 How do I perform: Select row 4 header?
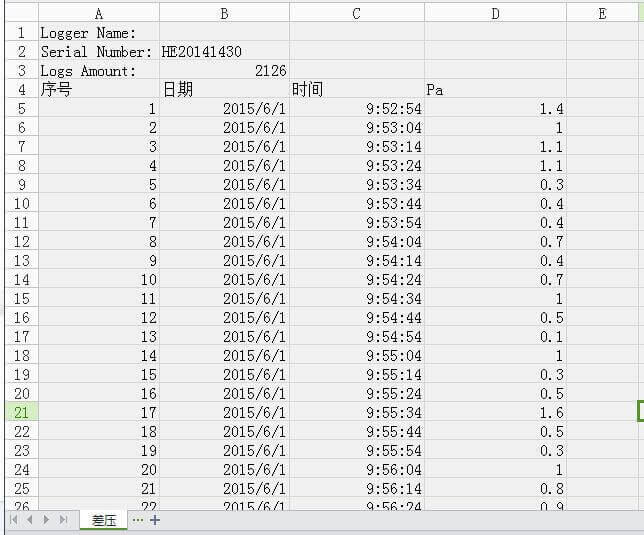coord(21,90)
